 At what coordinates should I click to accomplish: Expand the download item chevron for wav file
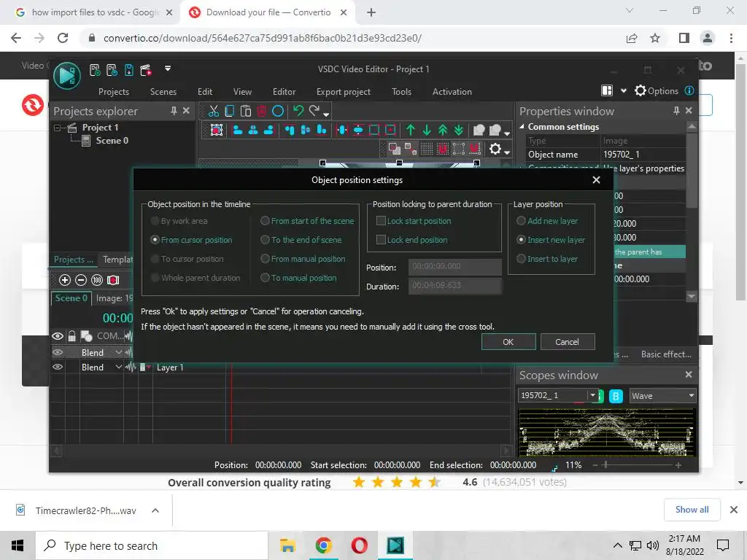click(x=155, y=510)
